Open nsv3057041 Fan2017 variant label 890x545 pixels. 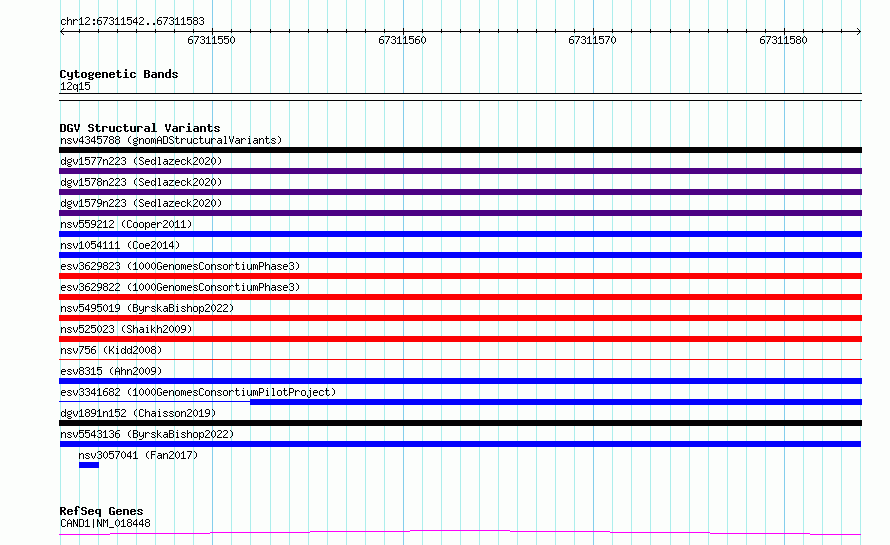tap(138, 455)
